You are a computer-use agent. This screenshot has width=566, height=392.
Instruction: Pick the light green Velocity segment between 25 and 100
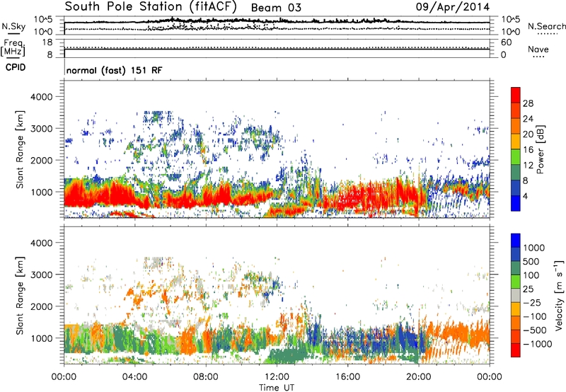click(x=516, y=282)
